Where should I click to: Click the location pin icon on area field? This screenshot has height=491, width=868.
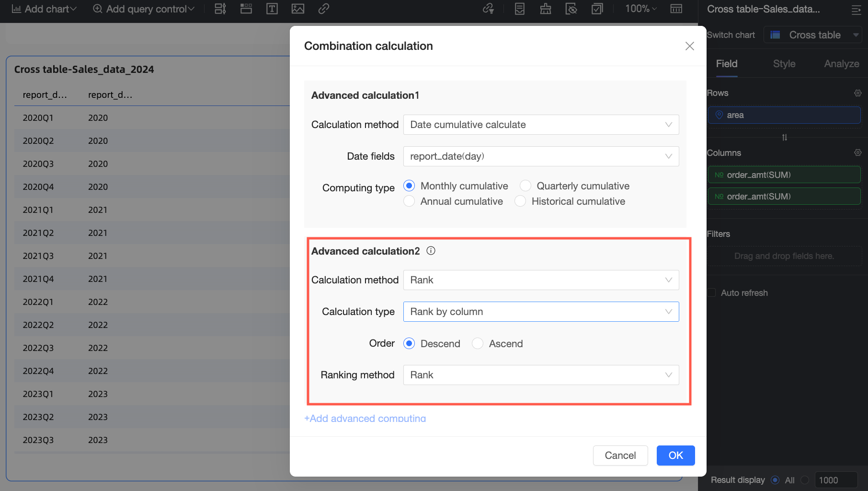[719, 115]
